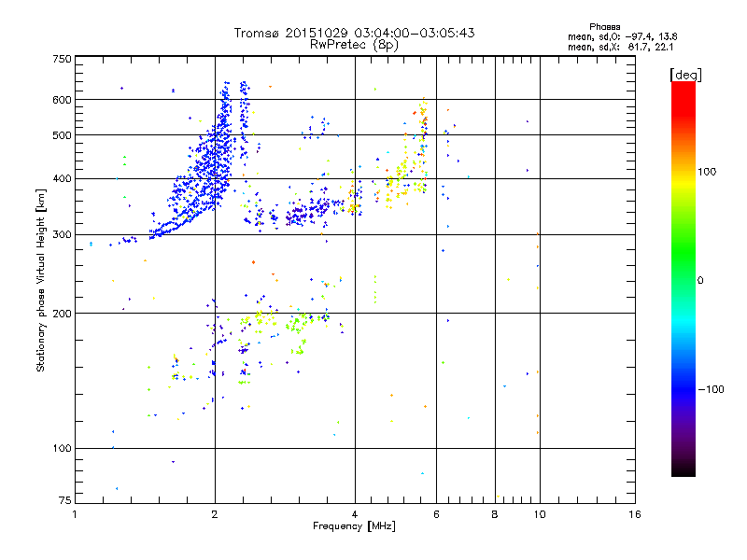Click 'mean, sd,X: 81.7, 22.1' text
This screenshot has height=560, width=747.
point(620,47)
